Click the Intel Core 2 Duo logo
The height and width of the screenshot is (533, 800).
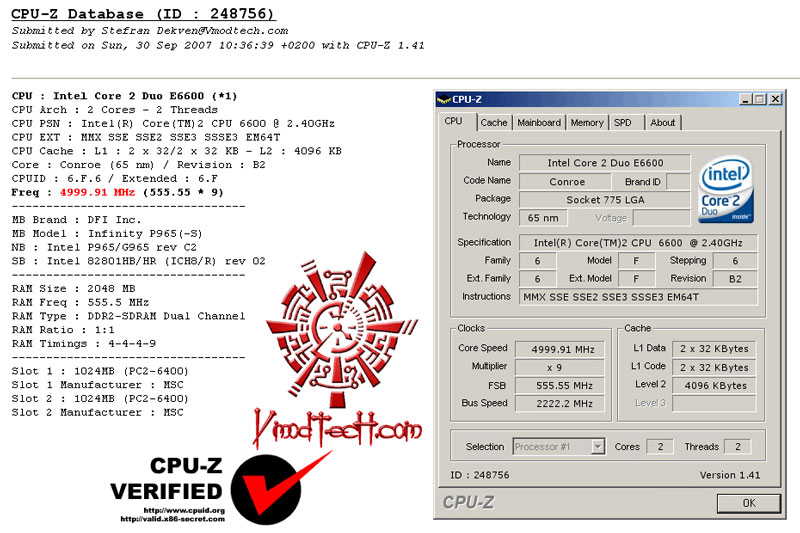tap(726, 190)
